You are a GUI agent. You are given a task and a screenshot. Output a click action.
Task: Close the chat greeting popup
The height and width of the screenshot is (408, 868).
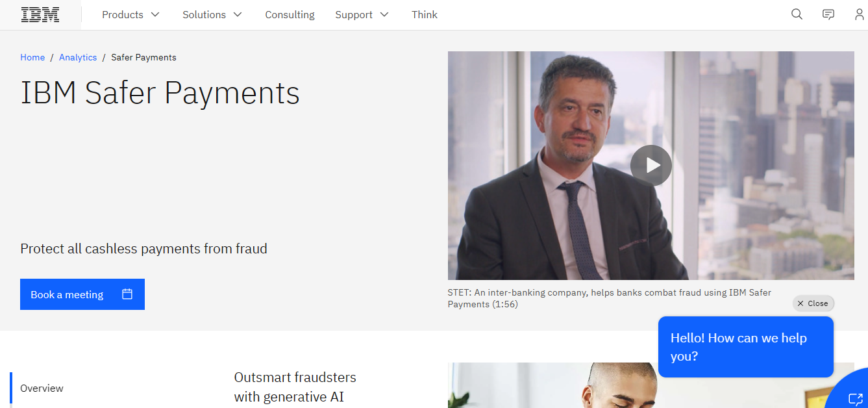tap(813, 303)
